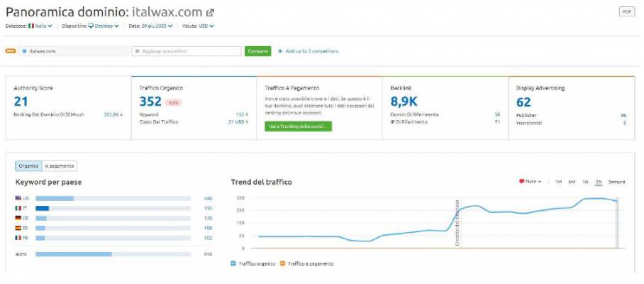644x284 pixels.
Task: Click the ES flag icon
Action: pos(18,228)
